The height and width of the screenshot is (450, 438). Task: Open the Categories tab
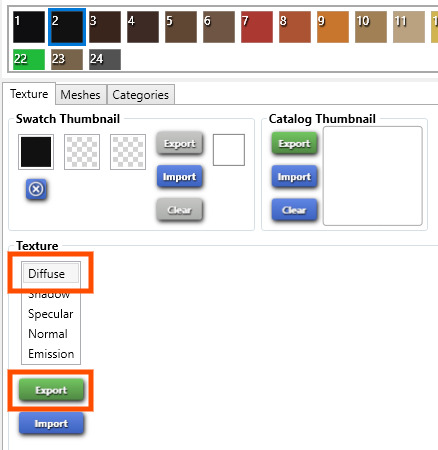tap(140, 95)
